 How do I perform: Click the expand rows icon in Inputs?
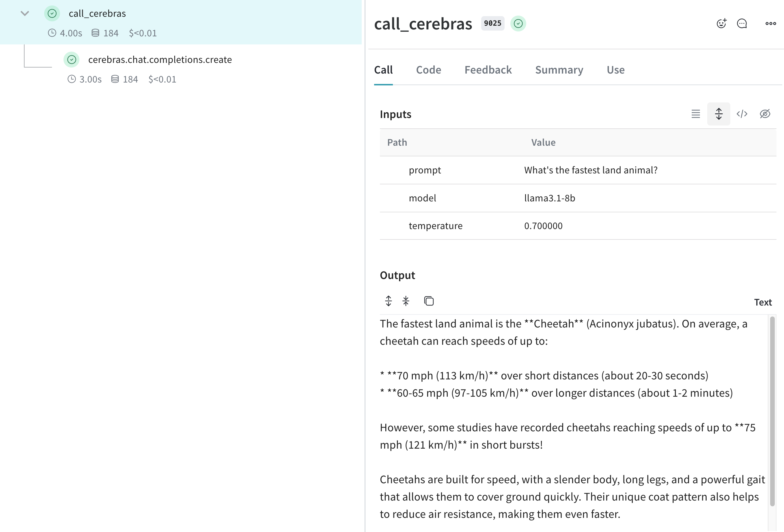[x=718, y=114]
